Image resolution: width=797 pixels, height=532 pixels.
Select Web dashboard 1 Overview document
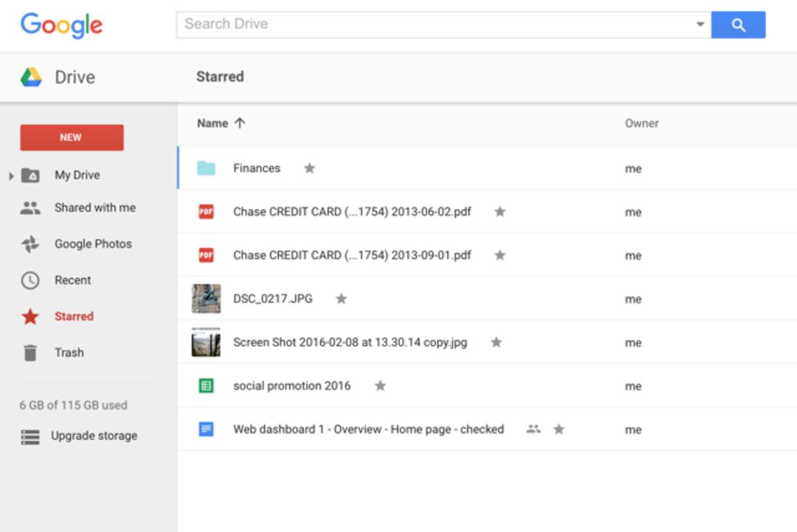coord(368,429)
